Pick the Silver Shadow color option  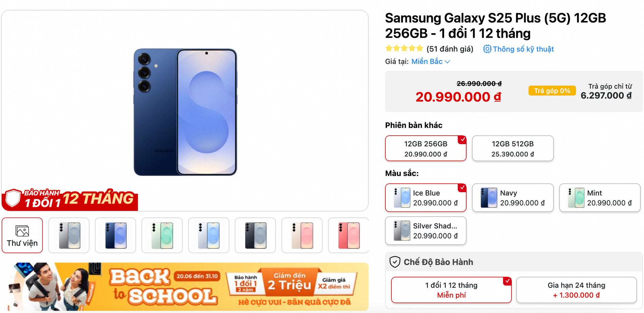click(426, 231)
